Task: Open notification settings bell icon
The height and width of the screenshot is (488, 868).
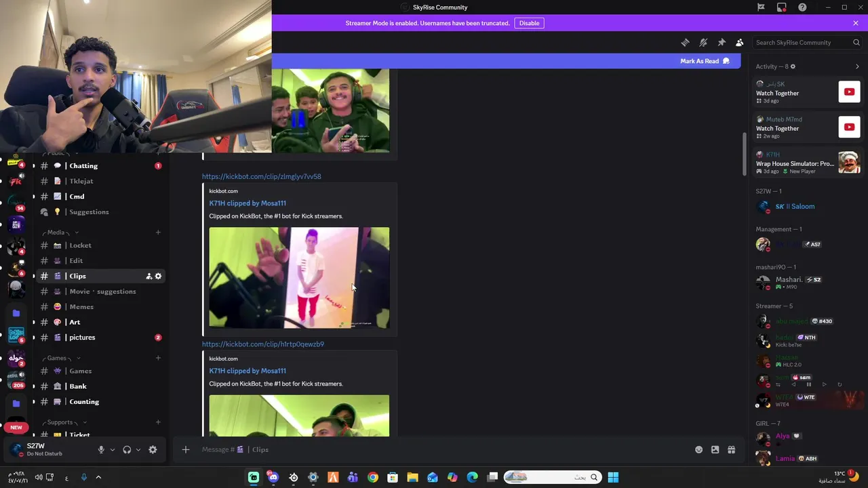Action: 703,42
